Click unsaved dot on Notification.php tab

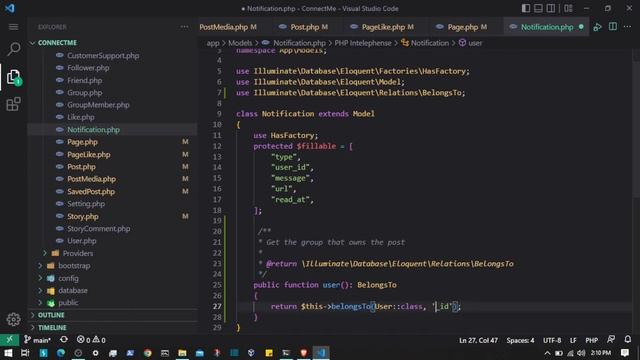581,27
